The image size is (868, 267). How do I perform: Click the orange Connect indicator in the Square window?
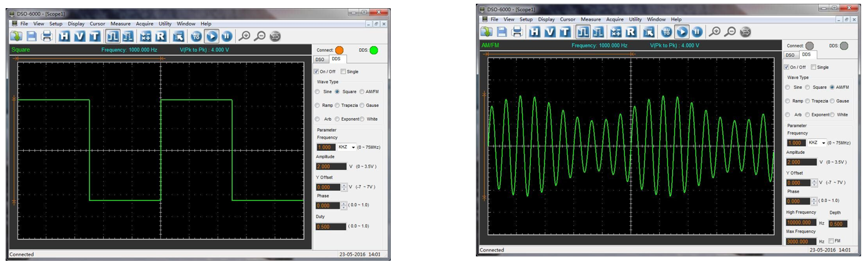point(340,50)
